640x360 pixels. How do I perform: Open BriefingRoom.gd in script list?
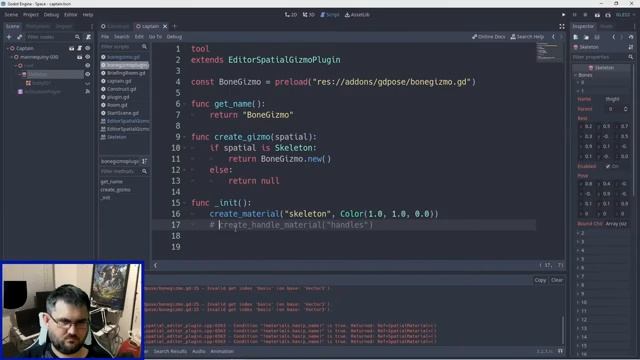tap(124, 73)
